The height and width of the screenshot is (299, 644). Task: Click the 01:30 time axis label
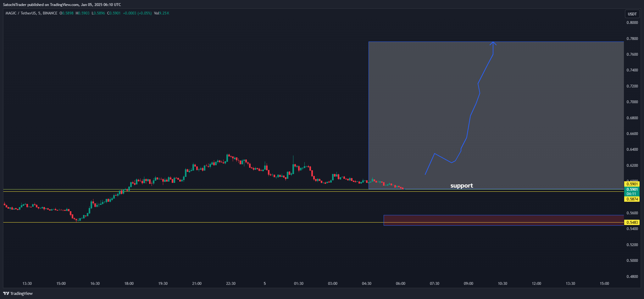[x=299, y=284]
